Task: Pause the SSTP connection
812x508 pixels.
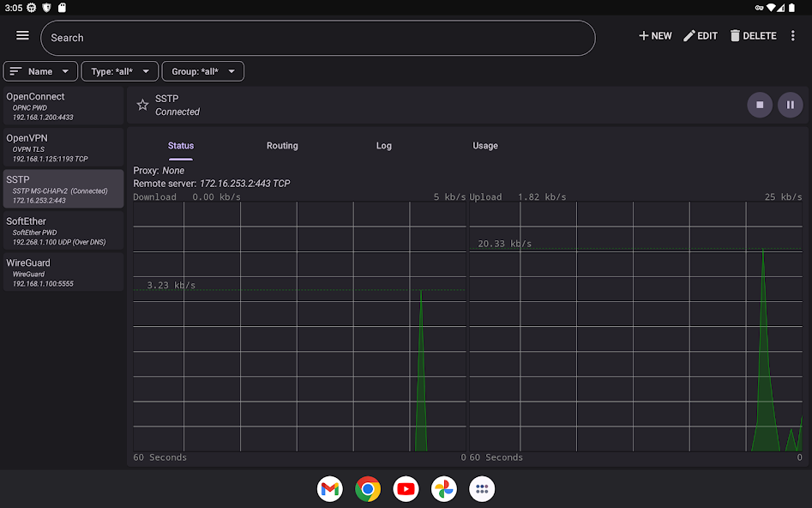Action: pos(791,105)
